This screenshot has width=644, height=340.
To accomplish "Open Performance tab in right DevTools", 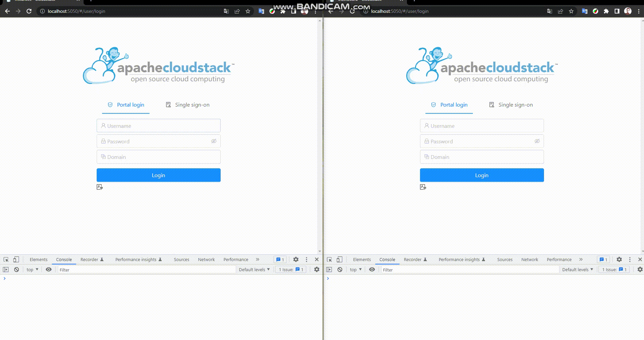I will (x=559, y=259).
